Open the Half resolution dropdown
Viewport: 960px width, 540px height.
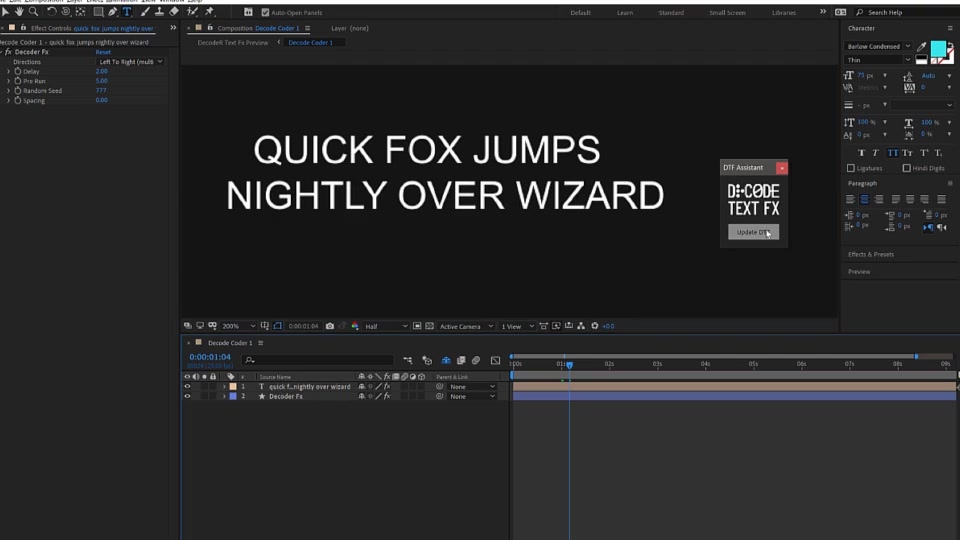386,326
